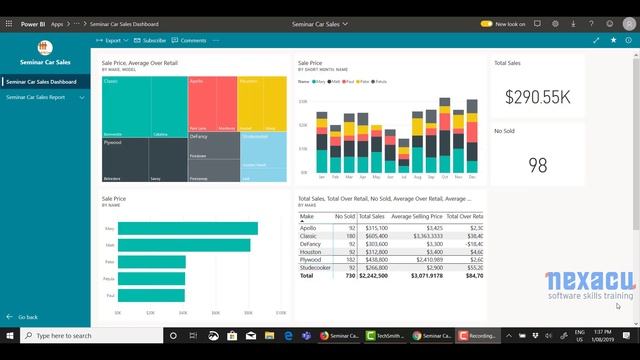Select the DeFancy row in the table
Image resolution: width=640 pixels, height=360 pixels.
(x=391, y=244)
